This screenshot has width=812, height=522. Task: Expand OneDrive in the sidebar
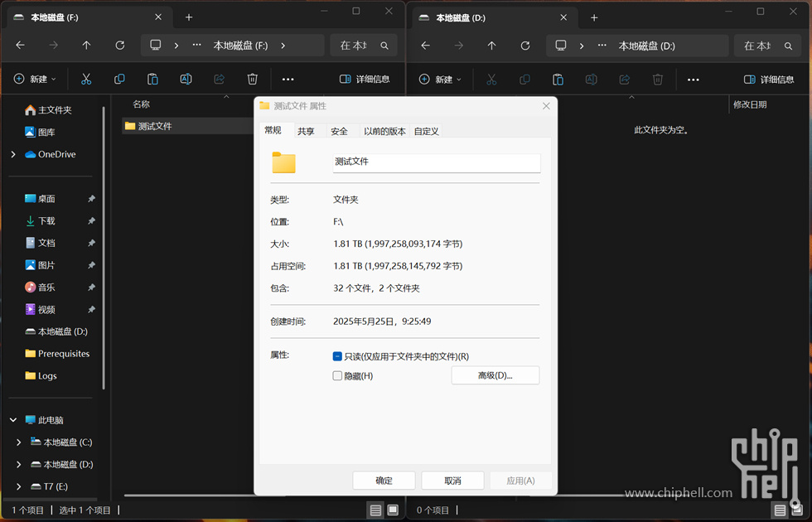coord(13,154)
